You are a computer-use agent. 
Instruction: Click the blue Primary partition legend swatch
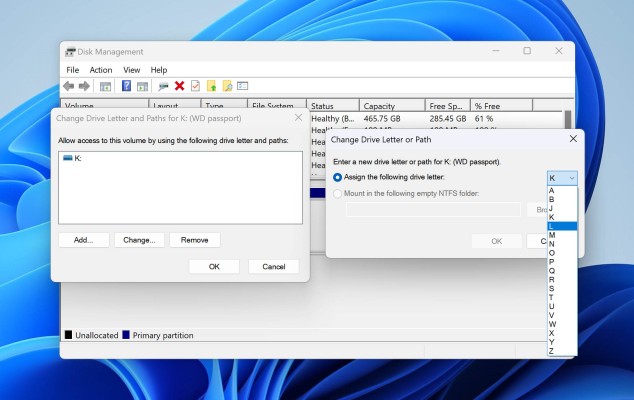126,334
